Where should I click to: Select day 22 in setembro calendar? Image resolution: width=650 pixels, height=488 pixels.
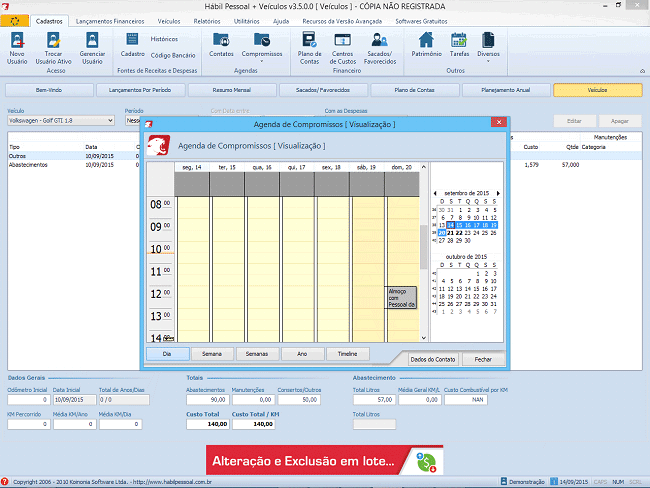pos(459,233)
